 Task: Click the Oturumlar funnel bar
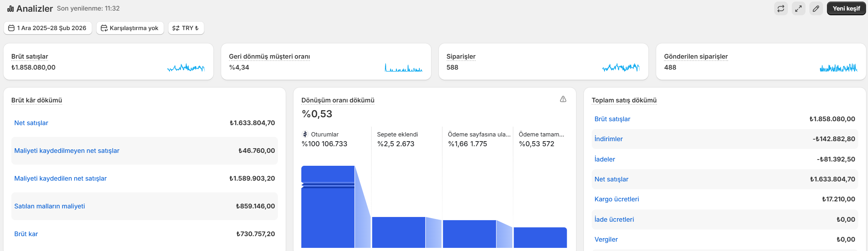click(328, 207)
